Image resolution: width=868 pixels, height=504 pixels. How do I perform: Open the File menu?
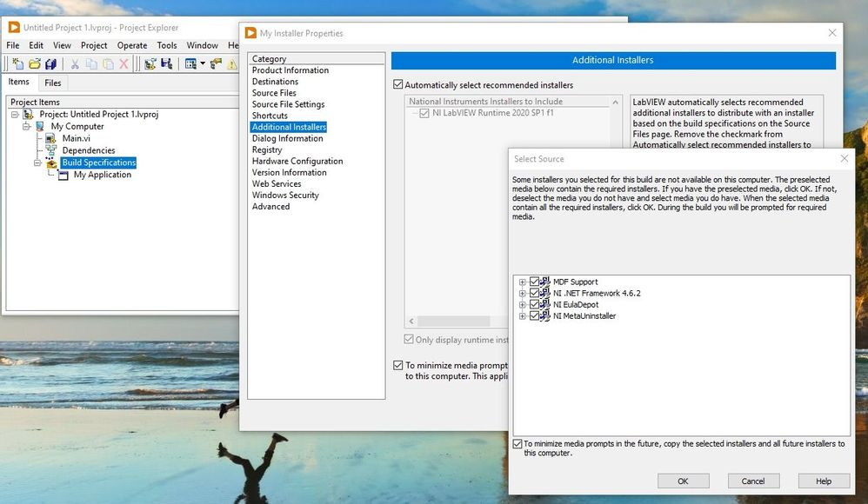[13, 45]
